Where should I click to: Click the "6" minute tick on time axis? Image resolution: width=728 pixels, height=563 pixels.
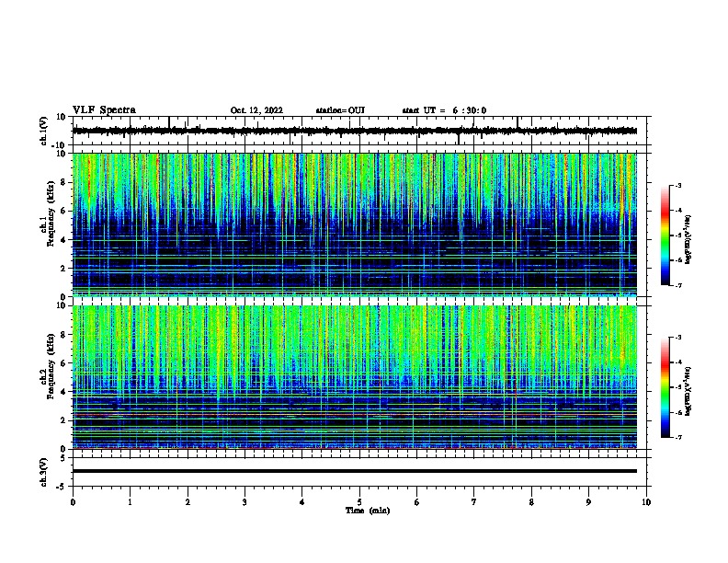point(417,502)
